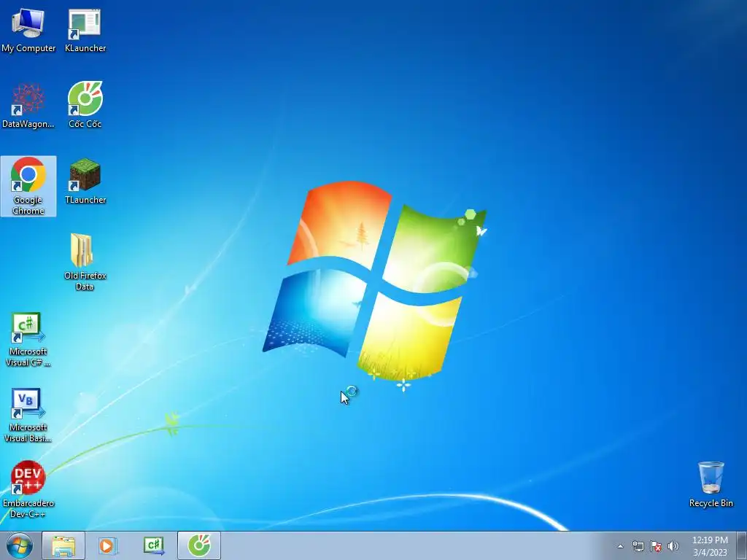The image size is (747, 560).
Task: Launch Windows Media Player from taskbar
Action: (x=108, y=545)
